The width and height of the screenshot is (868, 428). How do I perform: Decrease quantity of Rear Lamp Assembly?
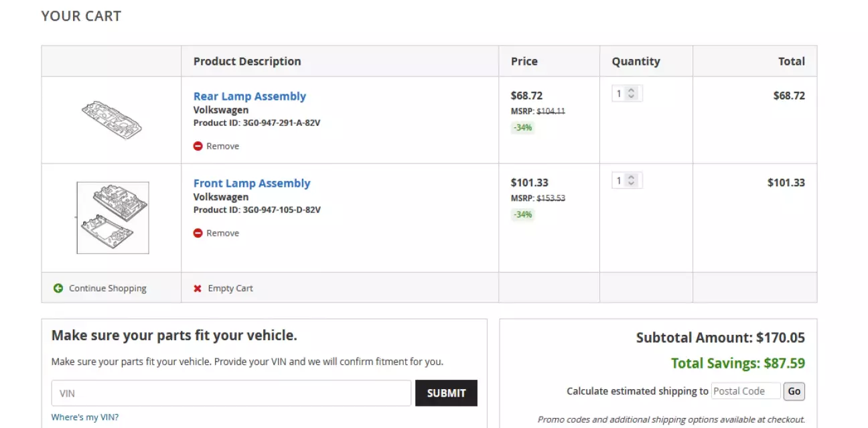tap(631, 97)
